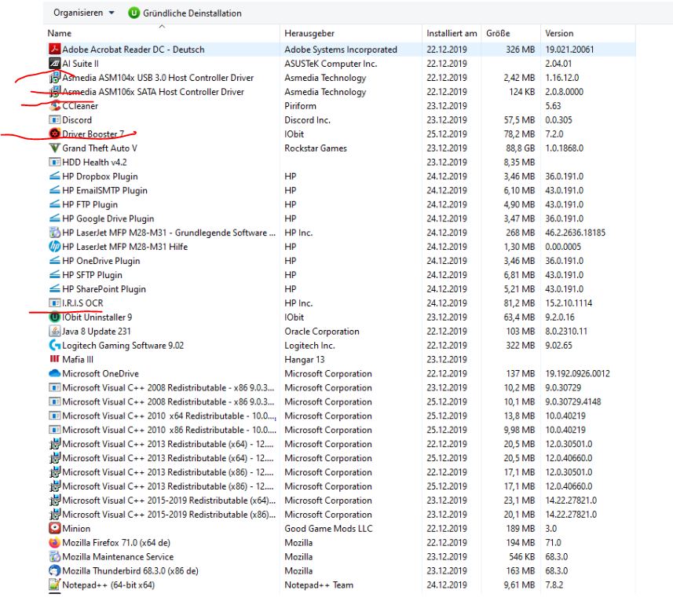Click the Notepad++ Team publisher cell
This screenshot has height=616, width=673.
(319, 585)
